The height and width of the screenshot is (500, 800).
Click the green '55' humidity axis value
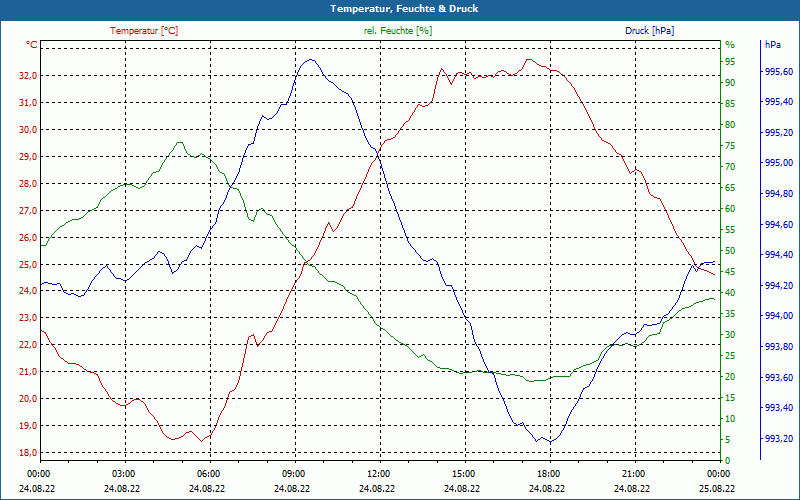coord(730,230)
